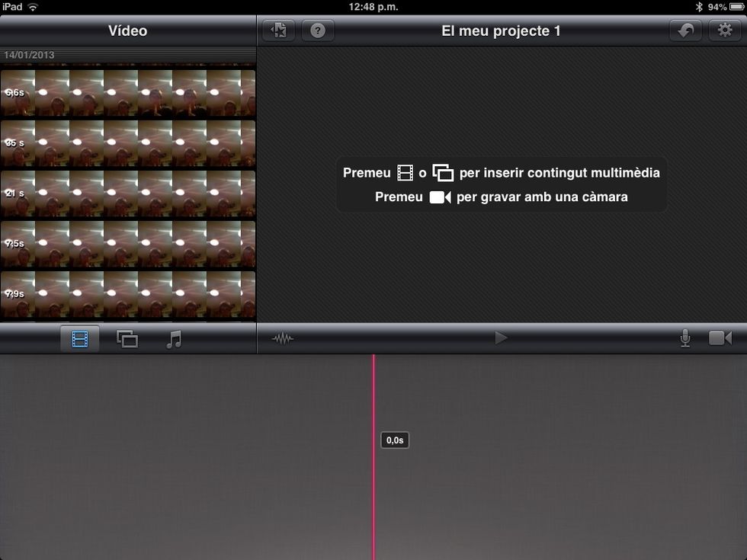Open the My Projects star button
The width and height of the screenshot is (747, 560).
coord(279,30)
